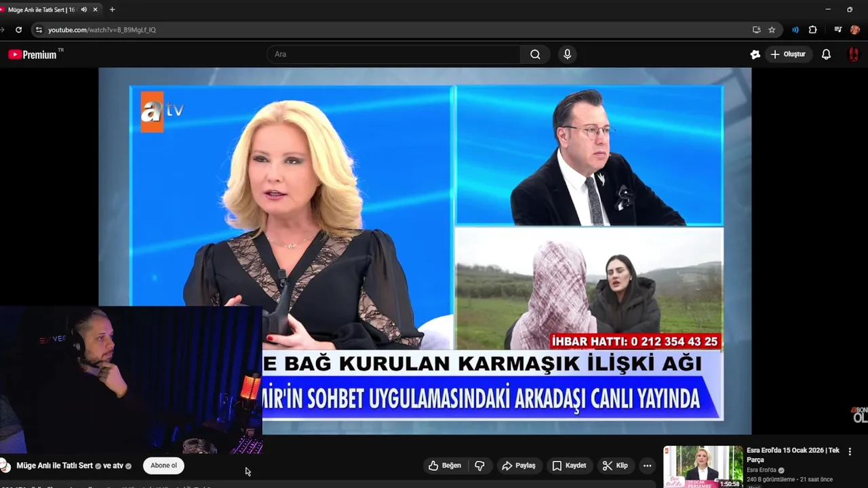Image resolution: width=868 pixels, height=488 pixels.
Task: Open the 'Oluştur' create button
Action: (x=787, y=54)
